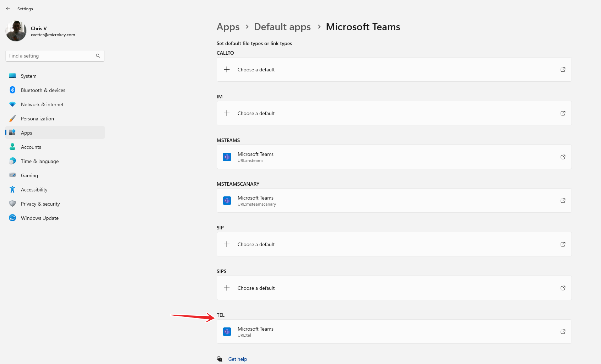Viewport: 601px width, 364px height.
Task: Click the search magnifier in Find a setting
Action: point(98,56)
